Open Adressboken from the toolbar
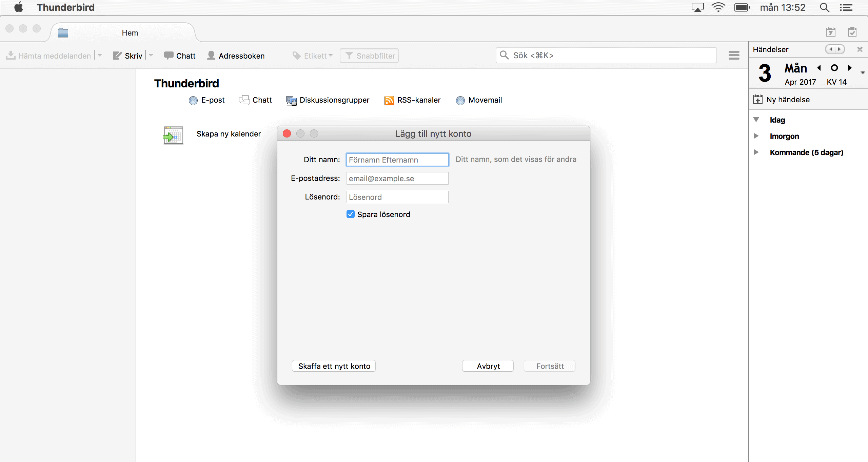This screenshot has width=868, height=462. click(x=236, y=56)
